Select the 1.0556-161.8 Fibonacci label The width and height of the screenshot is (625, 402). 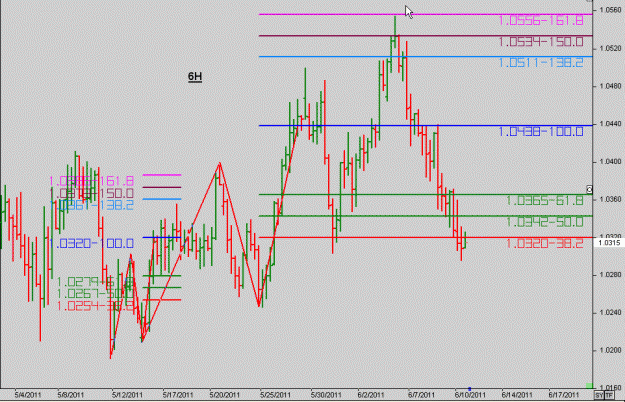coord(541,21)
